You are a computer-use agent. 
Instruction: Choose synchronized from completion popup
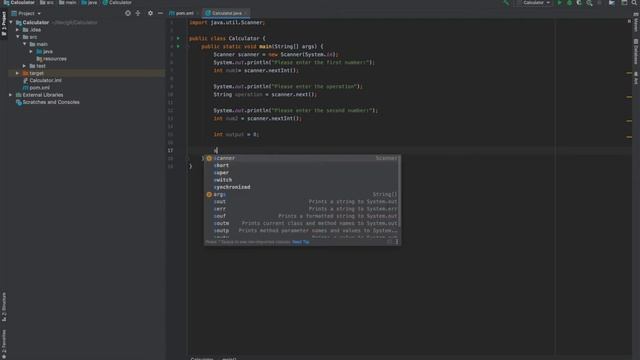[x=302, y=187]
